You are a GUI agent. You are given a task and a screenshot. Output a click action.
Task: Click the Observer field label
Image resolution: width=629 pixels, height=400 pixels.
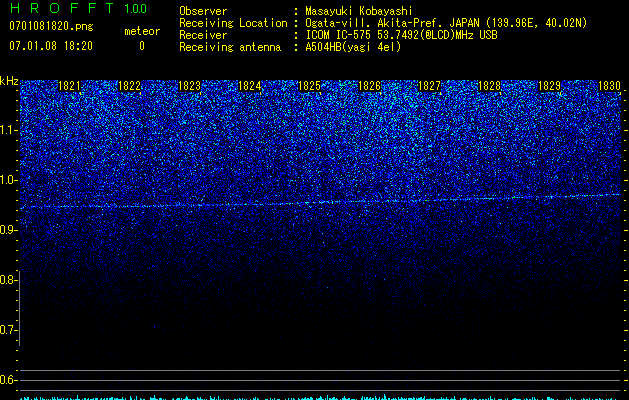click(203, 11)
